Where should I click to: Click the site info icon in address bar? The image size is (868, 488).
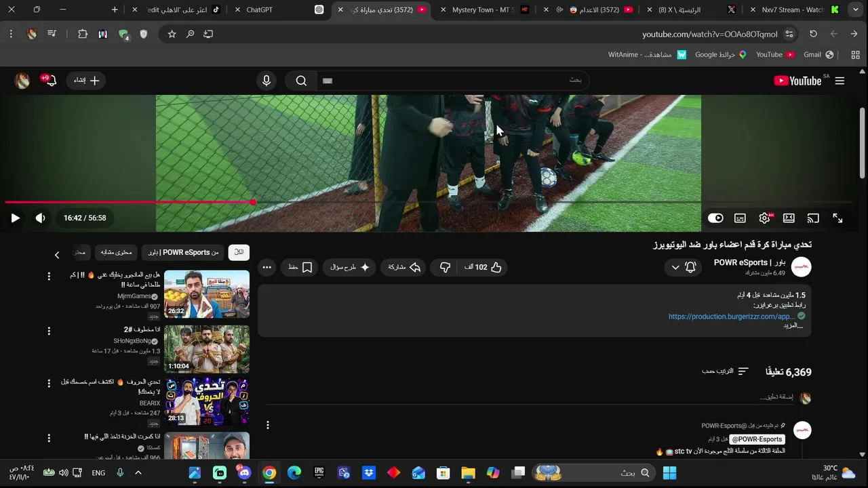click(x=789, y=34)
